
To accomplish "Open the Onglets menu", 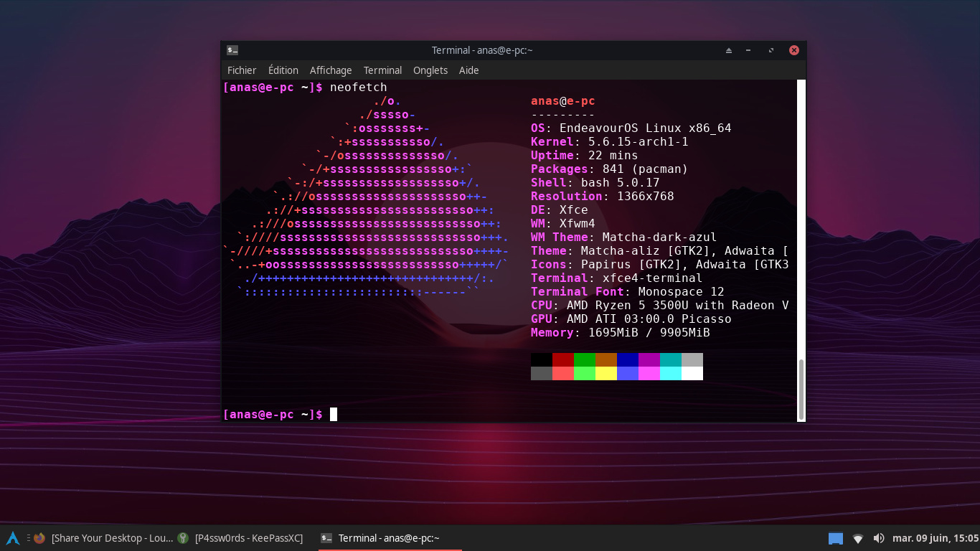I will coord(430,70).
